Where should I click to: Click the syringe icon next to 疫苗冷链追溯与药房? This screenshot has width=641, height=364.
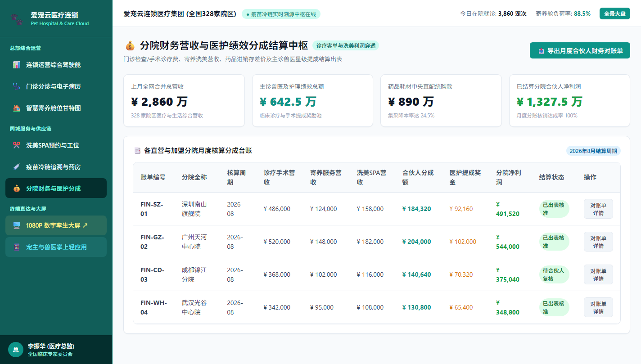tap(17, 167)
